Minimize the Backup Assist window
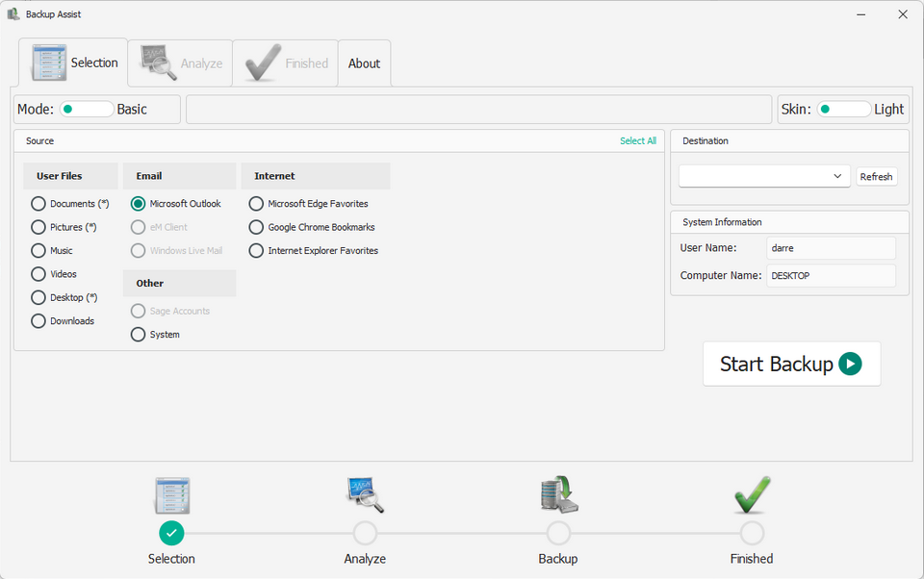924x579 pixels. pos(860,14)
